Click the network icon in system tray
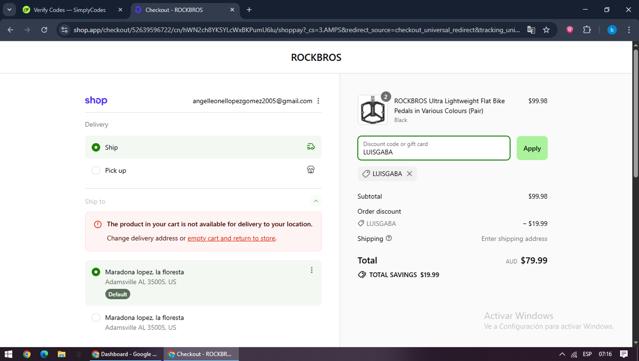 (574, 354)
